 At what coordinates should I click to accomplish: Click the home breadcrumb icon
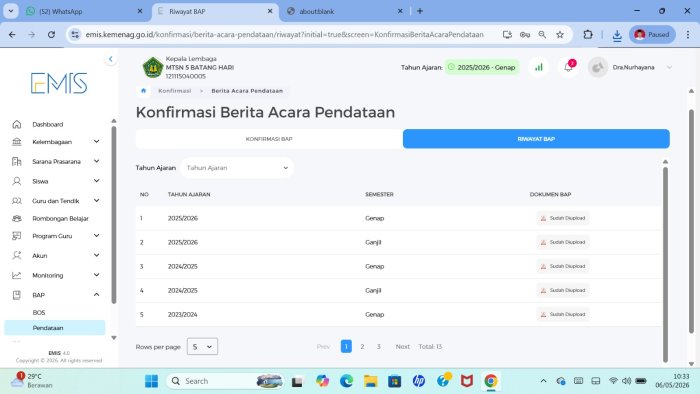pos(143,91)
